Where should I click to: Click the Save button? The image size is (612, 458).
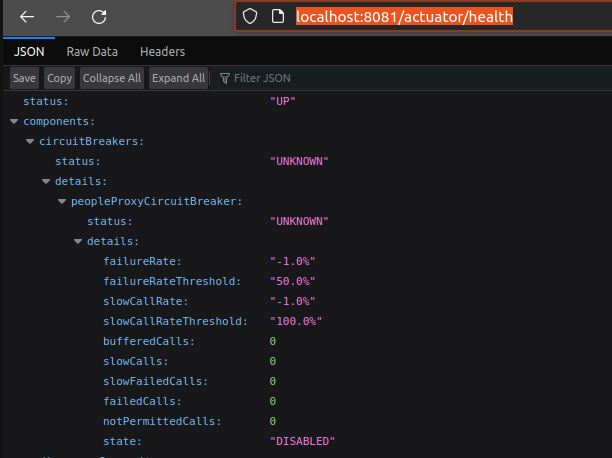pos(24,78)
